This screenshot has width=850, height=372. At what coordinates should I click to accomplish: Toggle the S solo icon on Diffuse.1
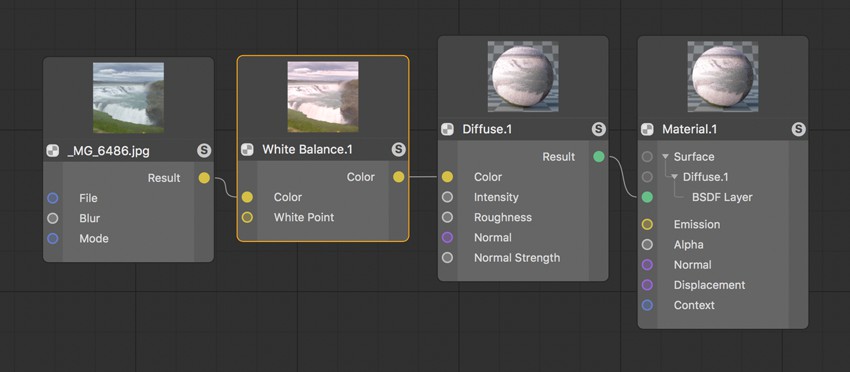[x=598, y=129]
